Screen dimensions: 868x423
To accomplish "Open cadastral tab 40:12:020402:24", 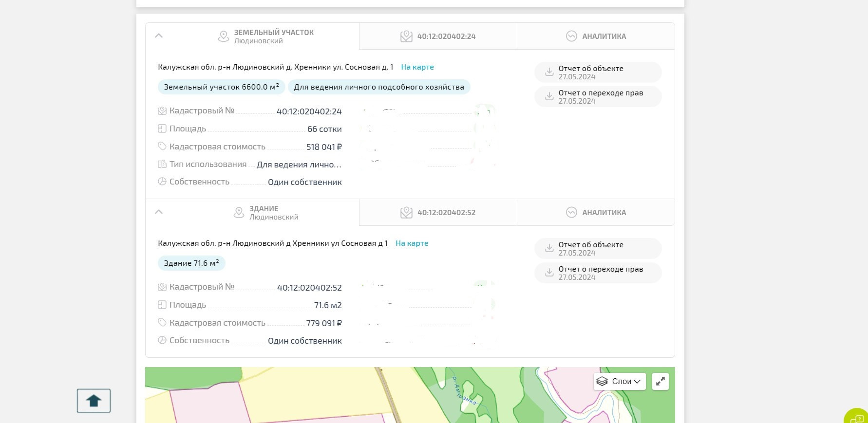I will (438, 37).
